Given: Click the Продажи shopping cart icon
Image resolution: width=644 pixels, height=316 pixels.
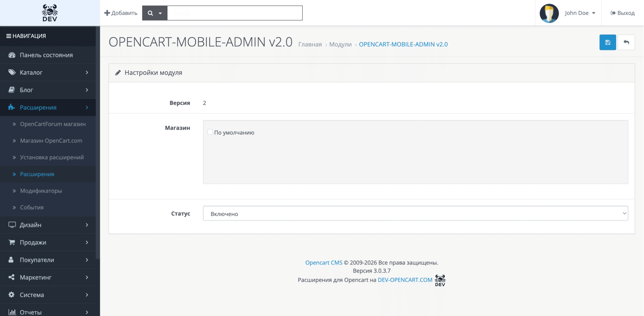Looking at the screenshot, I should (12, 242).
